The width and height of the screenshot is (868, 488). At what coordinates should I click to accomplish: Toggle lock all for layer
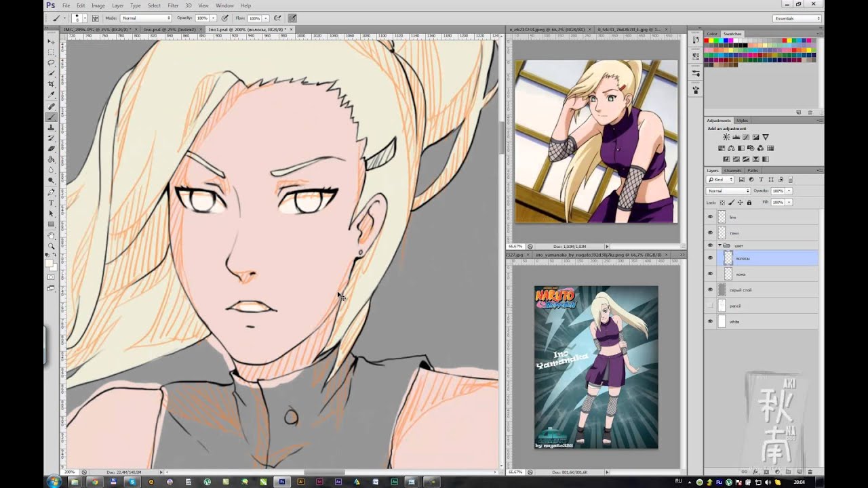coord(749,202)
